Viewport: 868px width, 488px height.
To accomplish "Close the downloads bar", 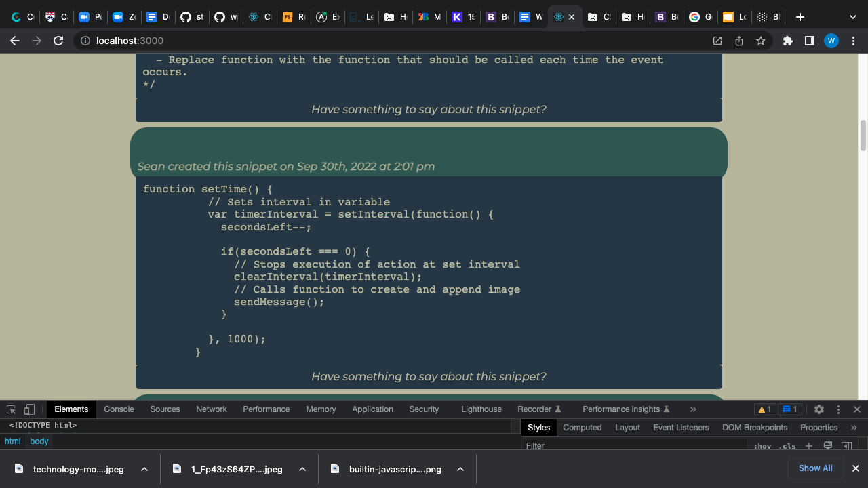I will tap(856, 468).
